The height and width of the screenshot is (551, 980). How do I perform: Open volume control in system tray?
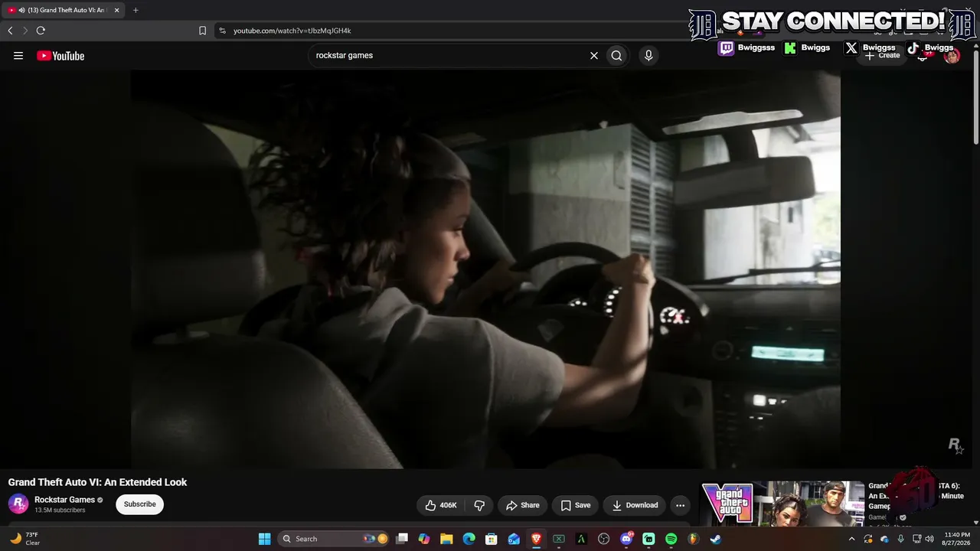coord(929,539)
